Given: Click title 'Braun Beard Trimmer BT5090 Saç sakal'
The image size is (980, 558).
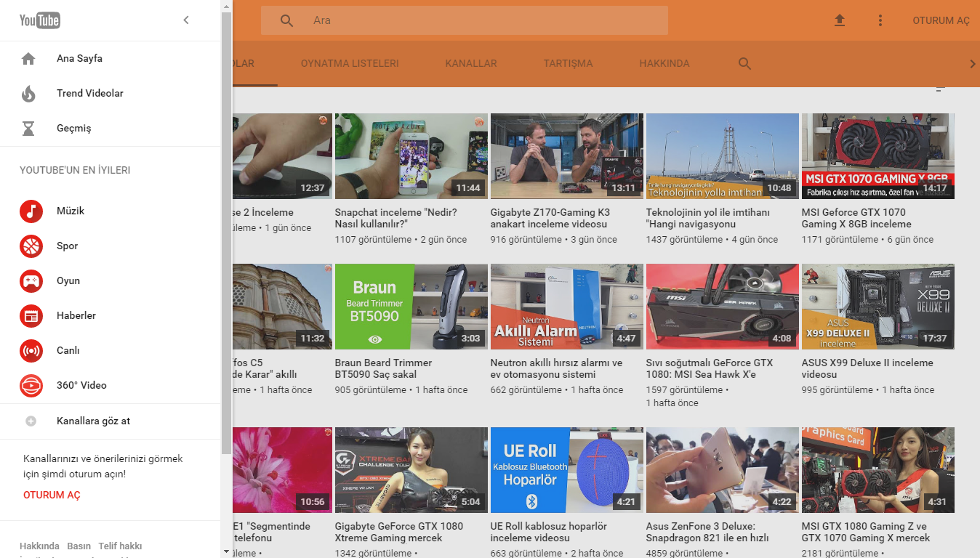Looking at the screenshot, I should point(383,369).
